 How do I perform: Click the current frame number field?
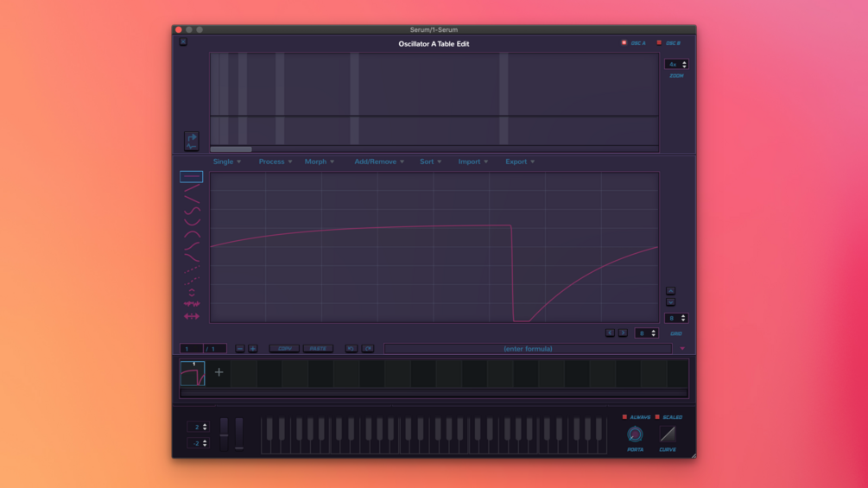(191, 349)
